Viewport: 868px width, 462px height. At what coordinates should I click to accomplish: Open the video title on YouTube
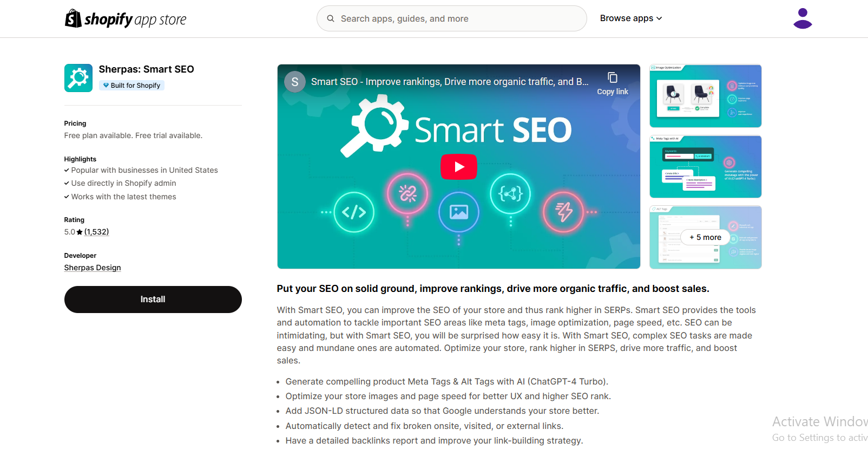coord(449,82)
